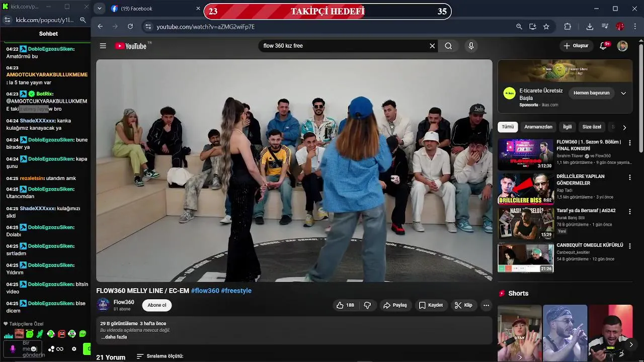Open options for FLOW360 Final Konseri video
The image size is (644, 362).
point(629,143)
